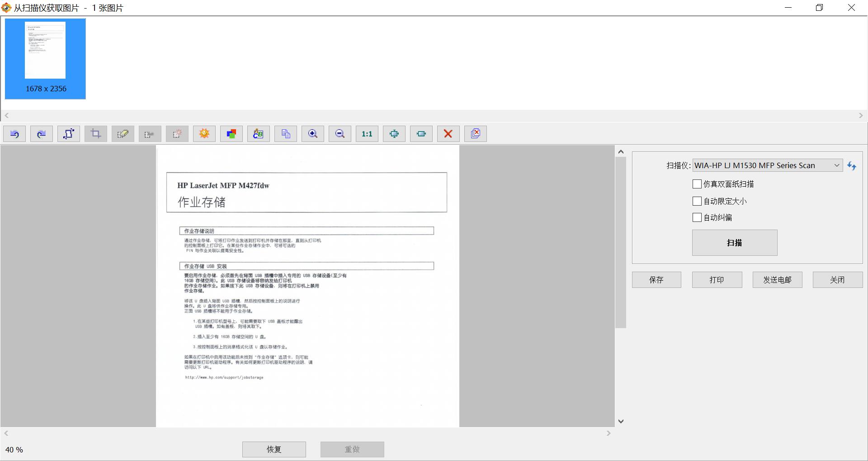This screenshot has height=461, width=868.
Task: Click the text recognition CB icon
Action: [259, 134]
